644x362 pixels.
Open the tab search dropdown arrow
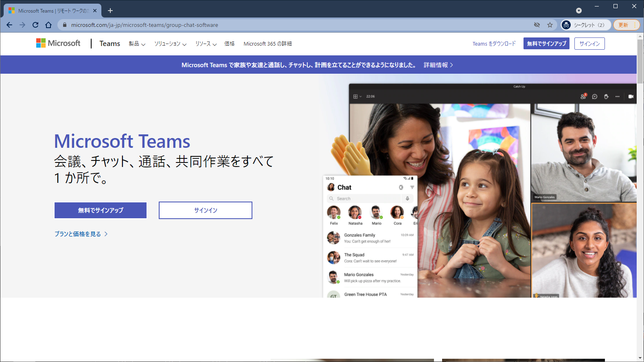578,11
